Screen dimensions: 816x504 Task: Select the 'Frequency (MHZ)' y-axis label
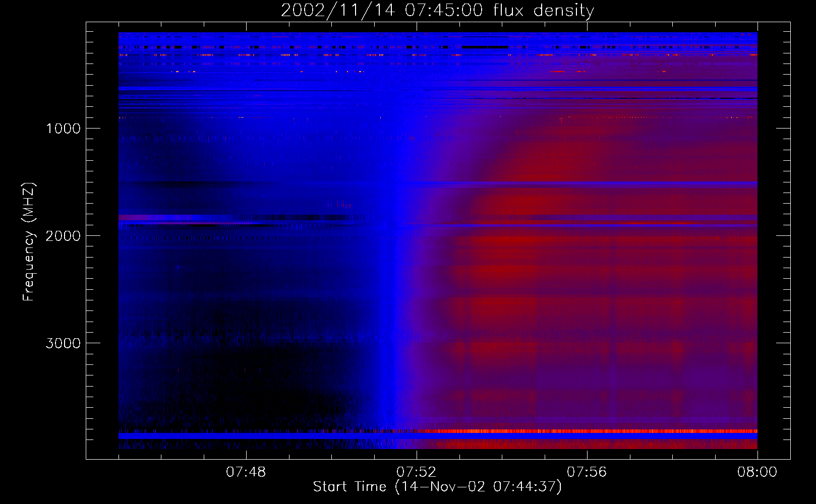[28, 242]
